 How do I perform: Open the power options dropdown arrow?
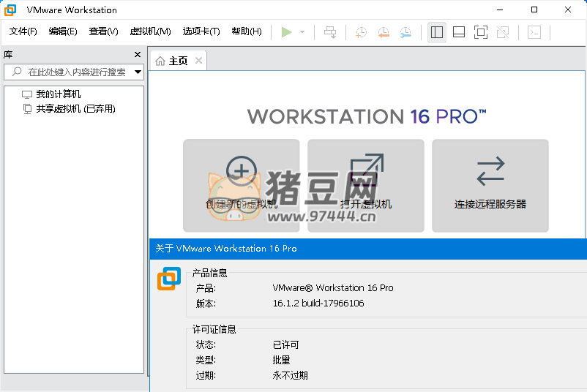302,32
